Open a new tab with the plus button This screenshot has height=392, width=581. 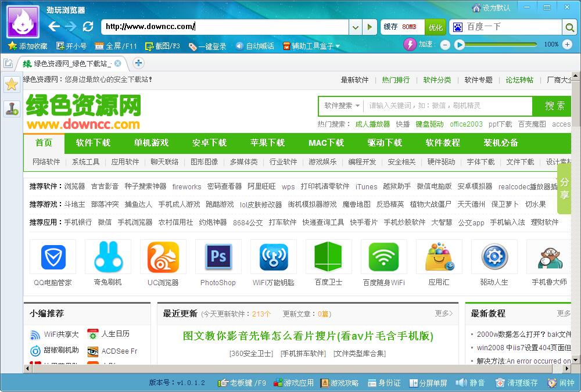(138, 62)
